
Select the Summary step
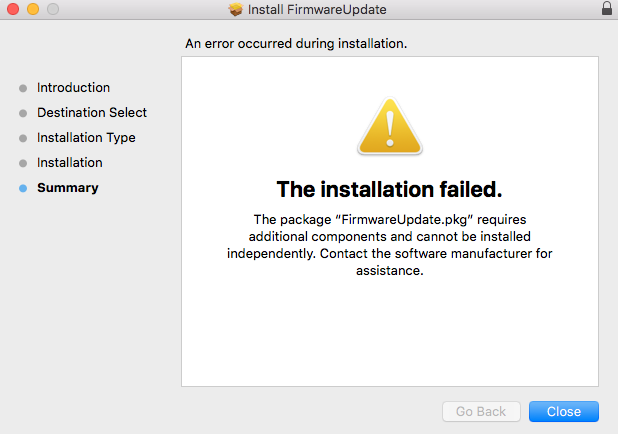tap(68, 188)
